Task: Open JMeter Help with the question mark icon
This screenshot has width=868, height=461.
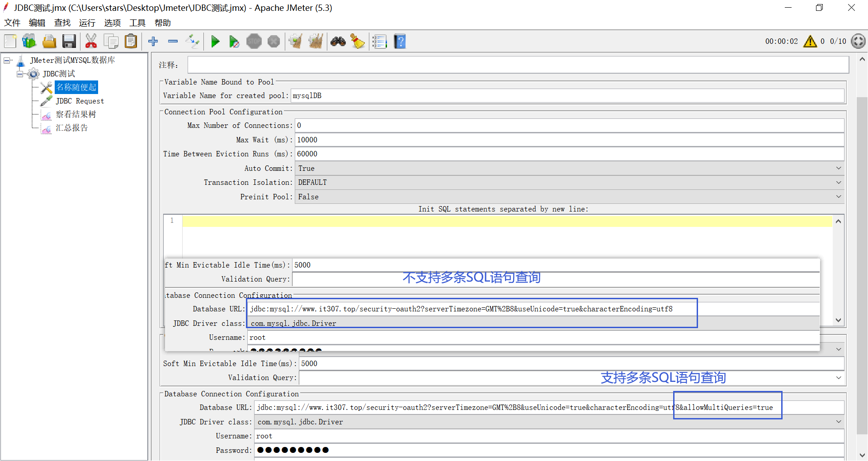Action: pyautogui.click(x=400, y=41)
